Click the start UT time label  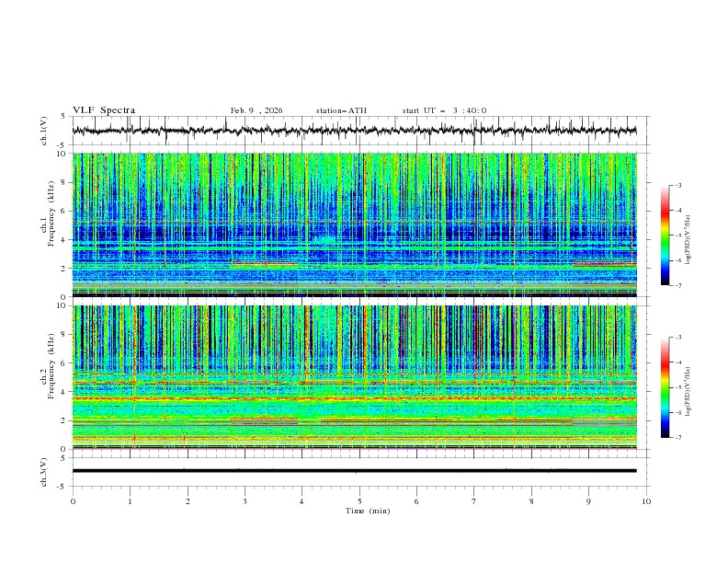(444, 110)
